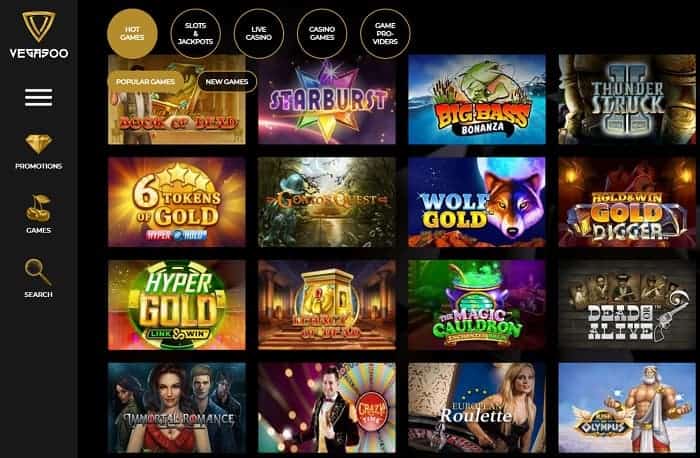Open the Live Casino category
Image resolution: width=700 pixels, height=458 pixels.
[x=258, y=34]
